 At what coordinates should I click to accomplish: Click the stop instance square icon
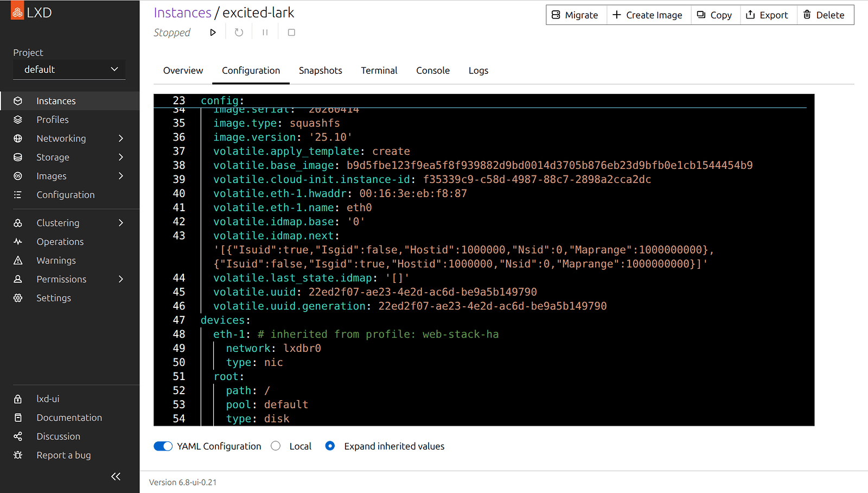[291, 33]
